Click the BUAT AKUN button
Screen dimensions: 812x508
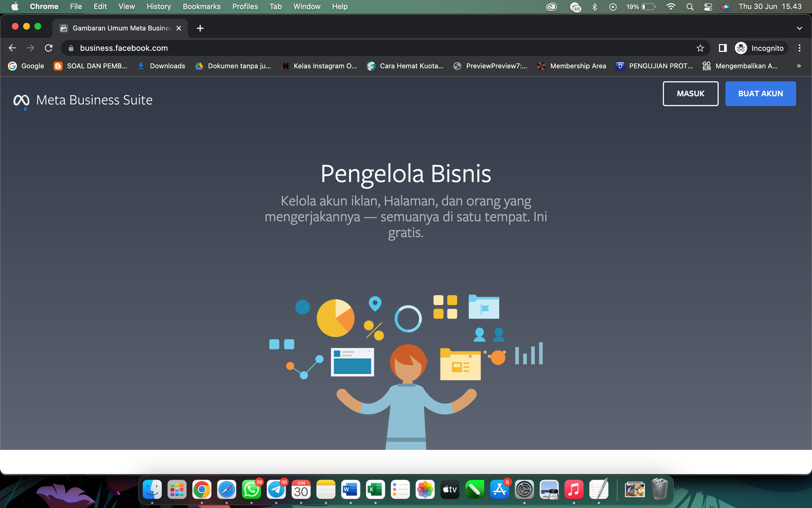pos(760,93)
